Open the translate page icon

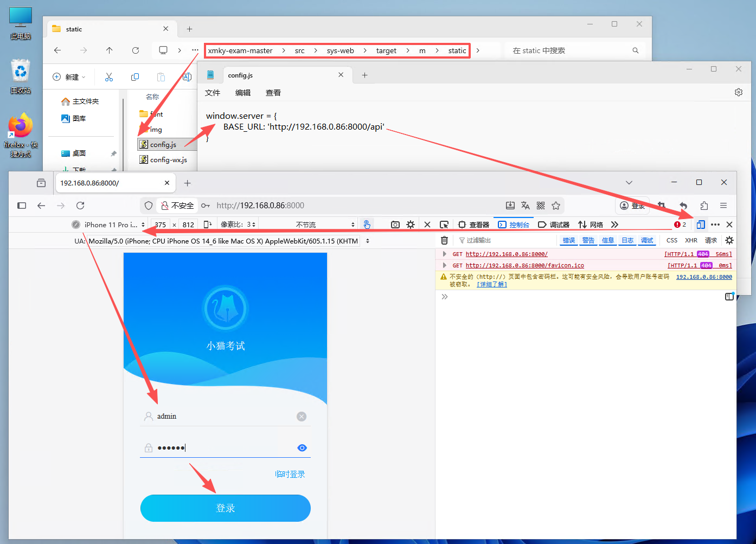coord(525,206)
